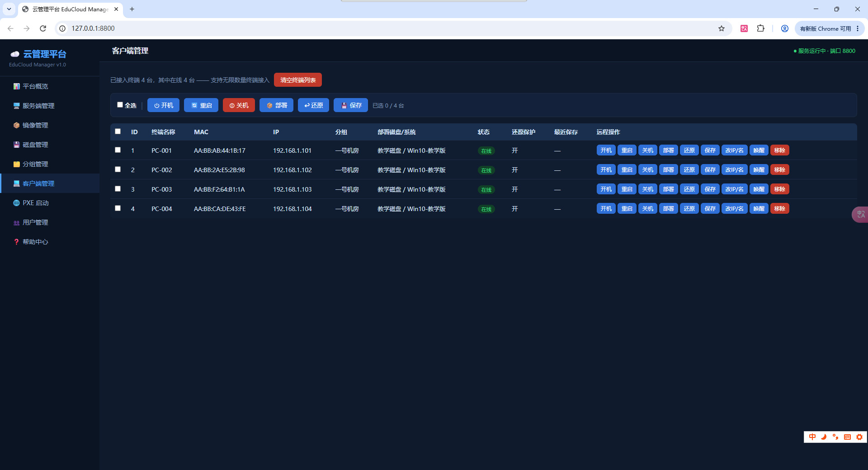Click 移除 for PC-001
This screenshot has height=470, width=868.
[x=780, y=150]
